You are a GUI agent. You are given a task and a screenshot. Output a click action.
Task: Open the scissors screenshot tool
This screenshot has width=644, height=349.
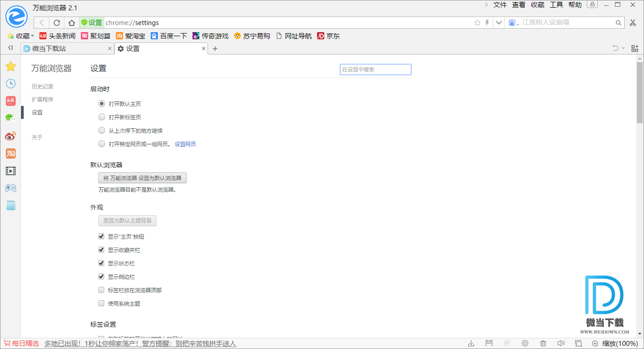point(633,22)
